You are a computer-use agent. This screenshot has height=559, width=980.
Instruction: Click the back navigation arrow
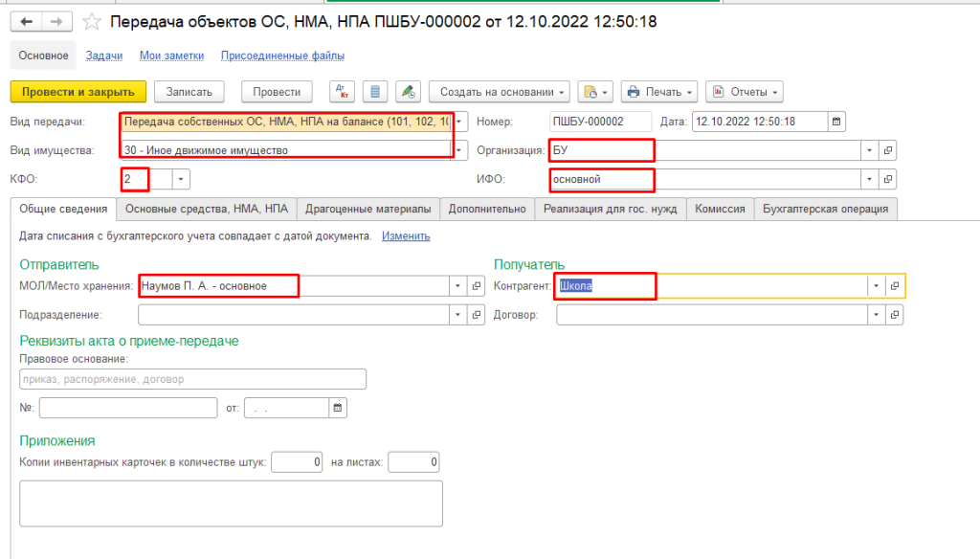tap(26, 21)
